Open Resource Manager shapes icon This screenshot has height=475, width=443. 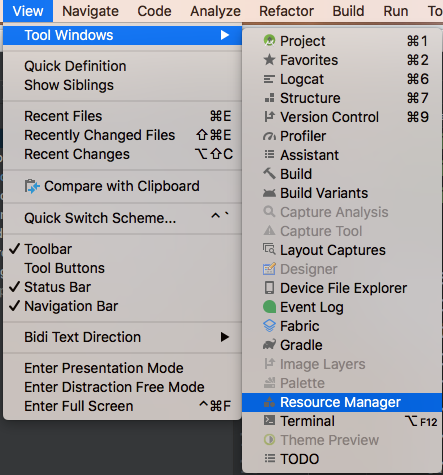pos(269,402)
